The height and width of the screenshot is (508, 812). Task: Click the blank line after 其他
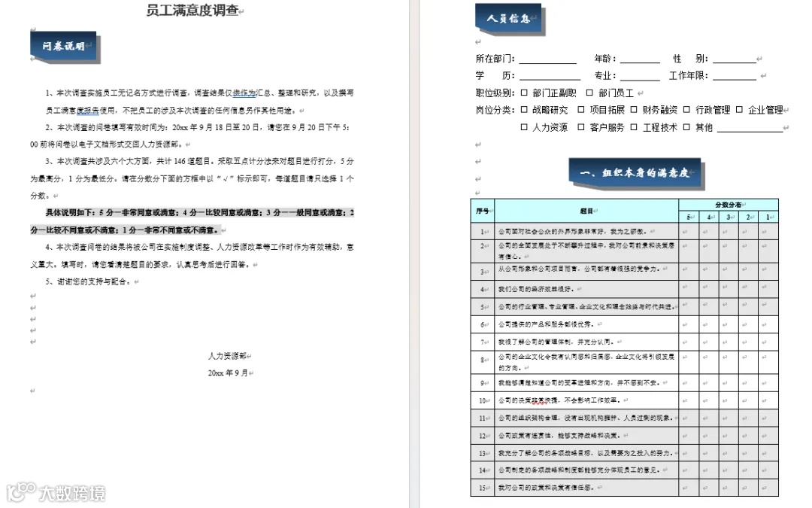click(750, 128)
